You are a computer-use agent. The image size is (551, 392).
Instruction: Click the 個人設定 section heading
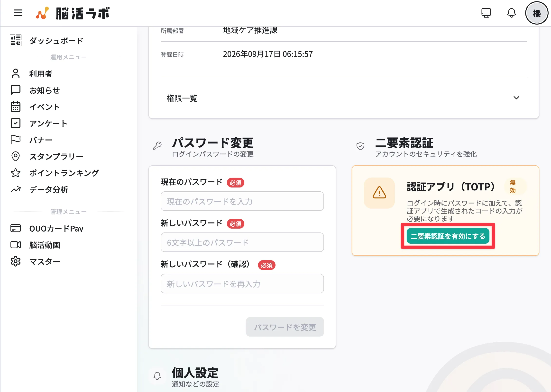(x=195, y=373)
